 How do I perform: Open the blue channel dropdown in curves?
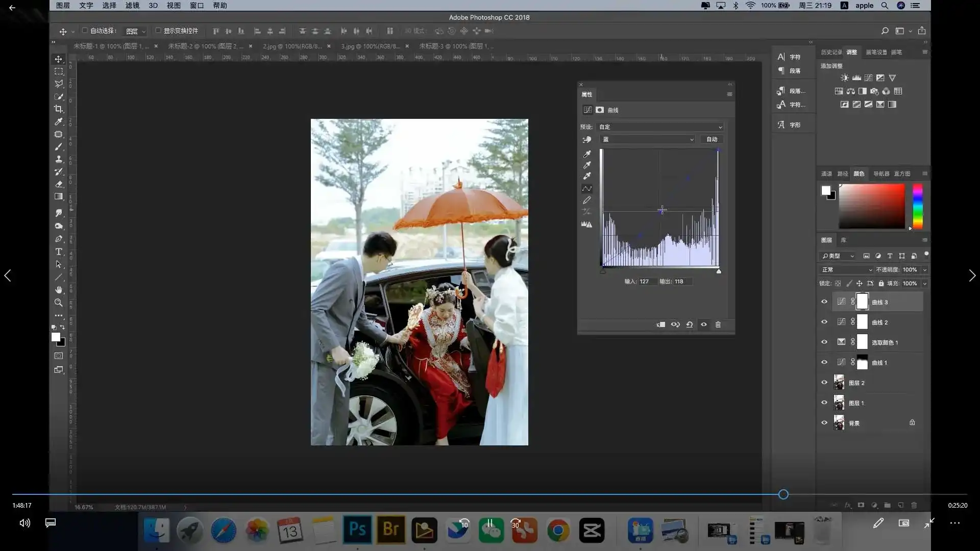(x=647, y=139)
